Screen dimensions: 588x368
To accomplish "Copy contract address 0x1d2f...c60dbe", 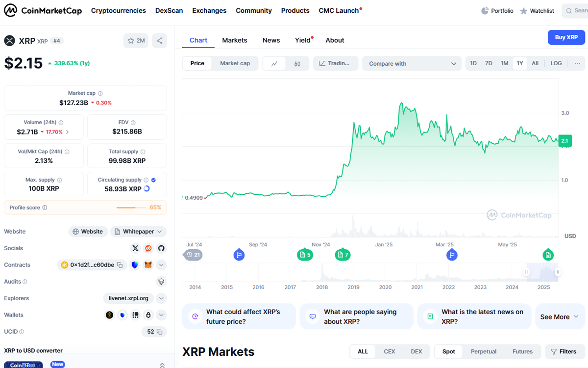I will pyautogui.click(x=120, y=265).
